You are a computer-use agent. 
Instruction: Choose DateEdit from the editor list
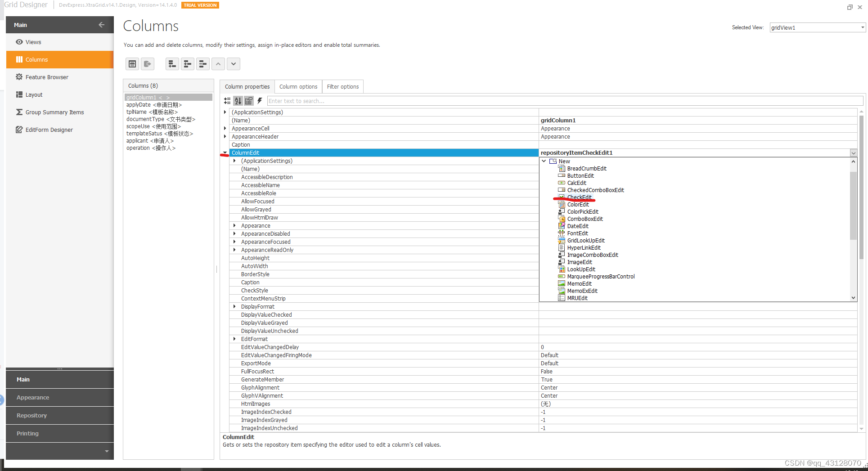pyautogui.click(x=578, y=226)
